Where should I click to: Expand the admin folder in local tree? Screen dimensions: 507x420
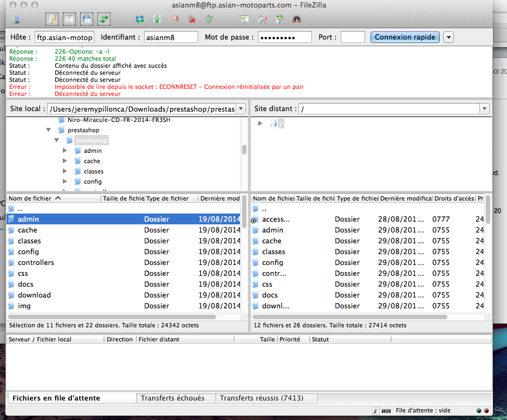pos(64,151)
